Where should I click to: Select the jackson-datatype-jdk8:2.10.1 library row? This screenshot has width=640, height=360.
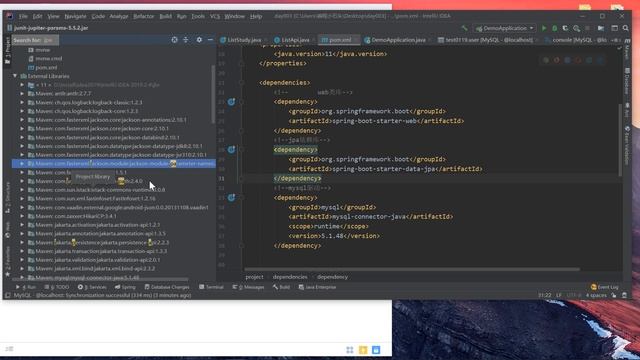click(x=114, y=146)
